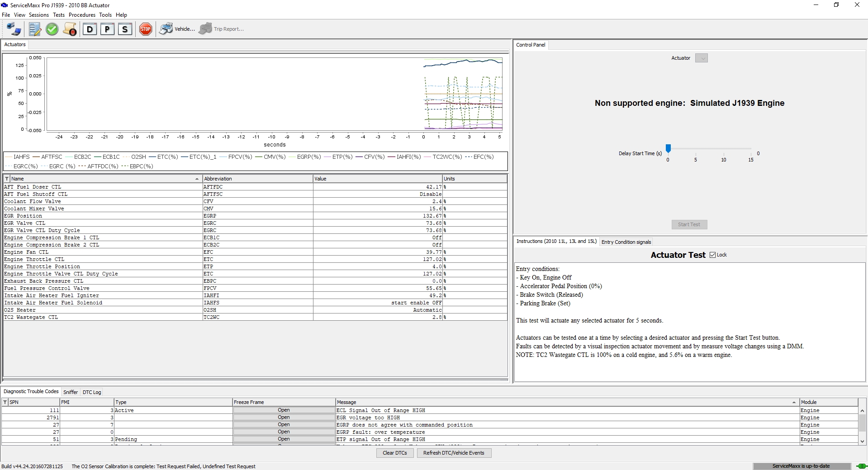The width and height of the screenshot is (868, 470).
Task: Switch to the Entry Condition signals tab
Action: (x=626, y=242)
